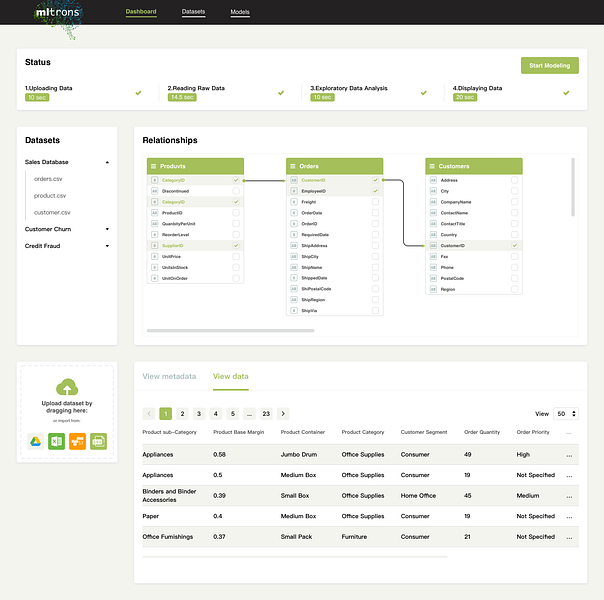Click the Customers table header icon
This screenshot has height=600, width=604.
coord(432,166)
